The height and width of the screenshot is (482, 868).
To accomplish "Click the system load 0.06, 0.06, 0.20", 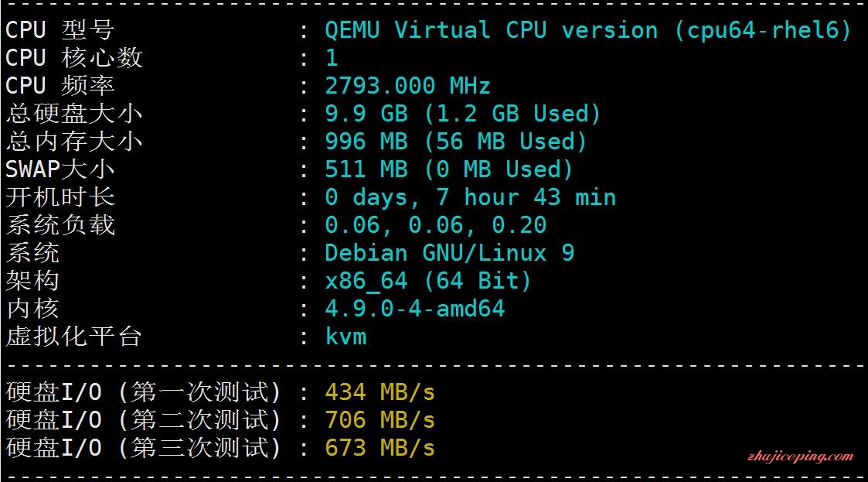I will [436, 225].
